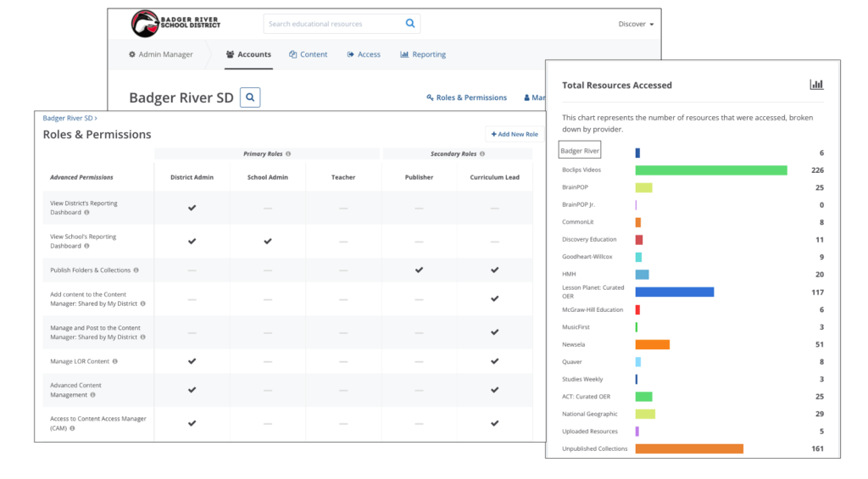Toggle District Admin check for View School's Reporting Dashboard
Viewport: 868px width, 479px height.
(192, 241)
